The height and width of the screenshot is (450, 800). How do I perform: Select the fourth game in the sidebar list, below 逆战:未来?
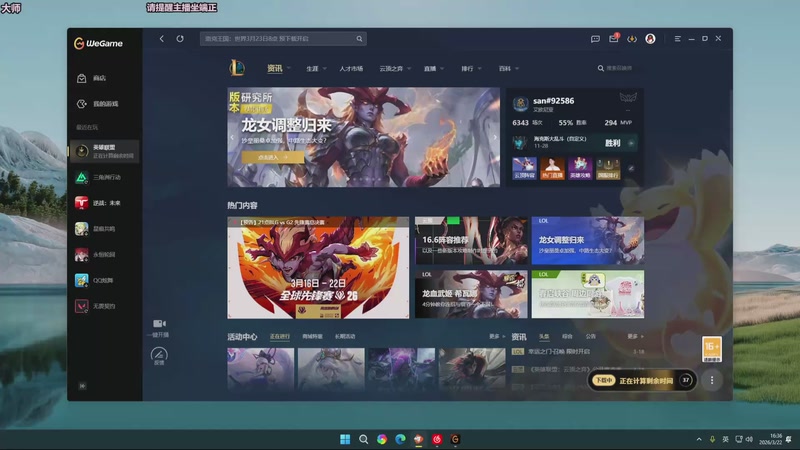click(x=104, y=229)
